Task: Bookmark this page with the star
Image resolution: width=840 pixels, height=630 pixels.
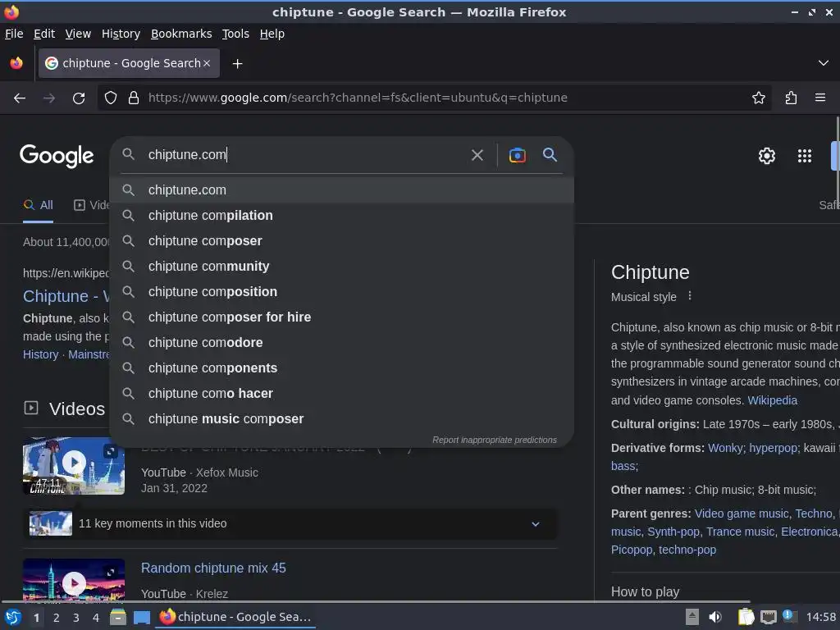Action: pos(758,98)
